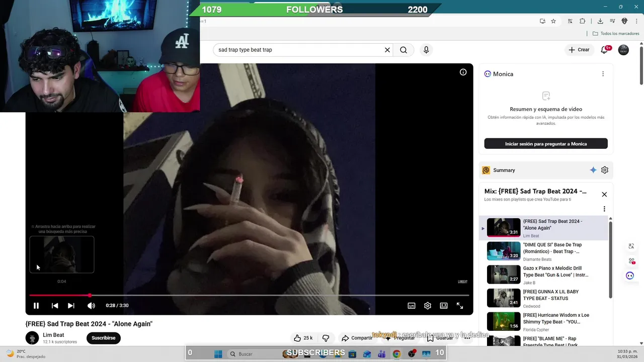Open the Lim Beat channel avatar
The image size is (644, 362).
point(32,338)
